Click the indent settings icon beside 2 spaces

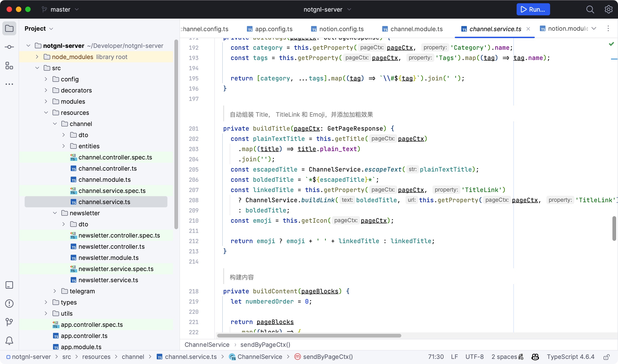(521, 357)
